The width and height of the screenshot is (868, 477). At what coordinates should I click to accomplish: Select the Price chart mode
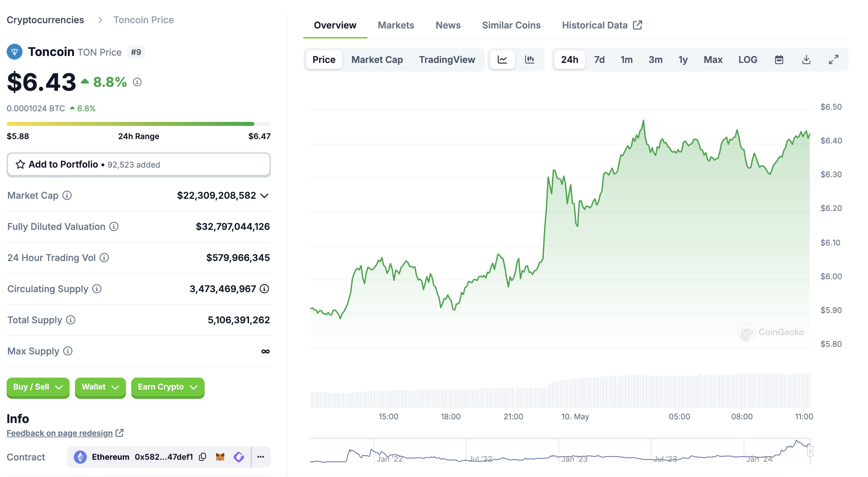(x=324, y=60)
